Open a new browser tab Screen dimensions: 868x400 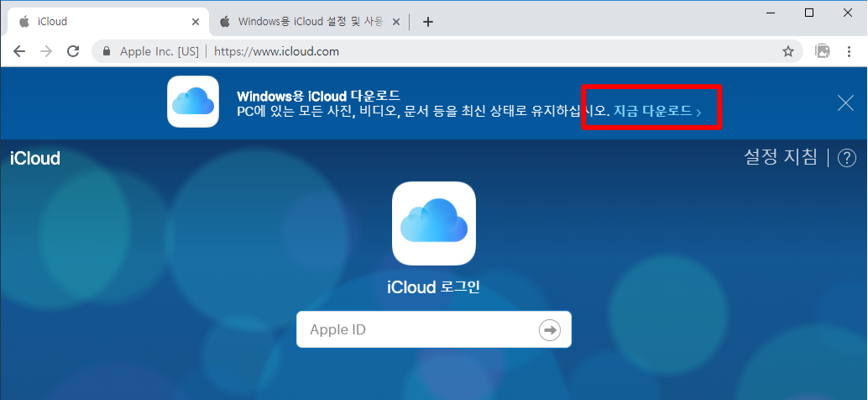[428, 22]
